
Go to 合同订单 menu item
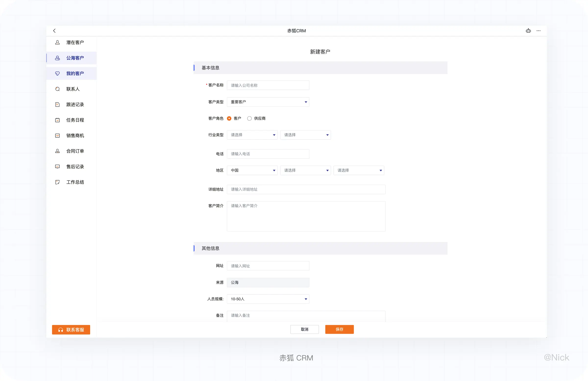[71, 151]
